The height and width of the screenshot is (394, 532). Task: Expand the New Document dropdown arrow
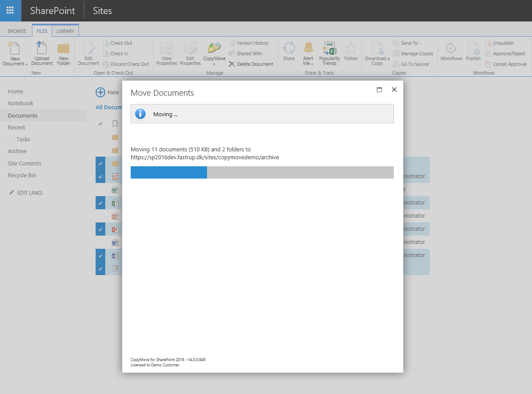point(26,64)
